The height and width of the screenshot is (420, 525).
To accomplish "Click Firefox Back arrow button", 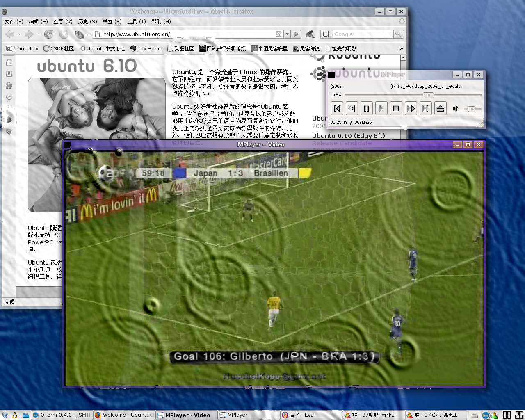I will click(10, 34).
